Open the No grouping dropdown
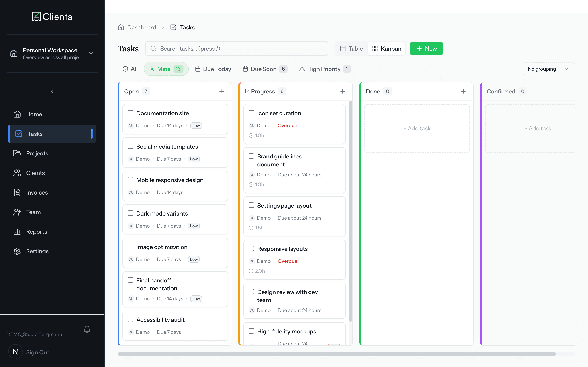The height and width of the screenshot is (367, 588). (x=548, y=69)
